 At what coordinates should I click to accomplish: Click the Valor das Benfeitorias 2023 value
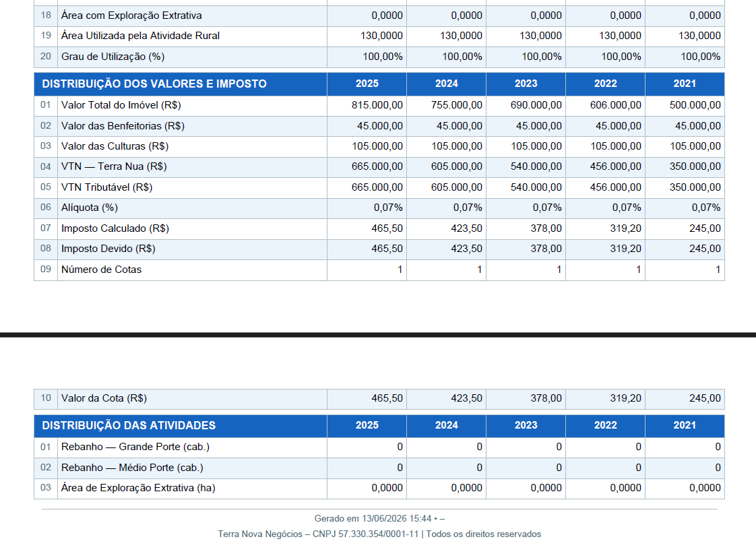[x=538, y=126]
